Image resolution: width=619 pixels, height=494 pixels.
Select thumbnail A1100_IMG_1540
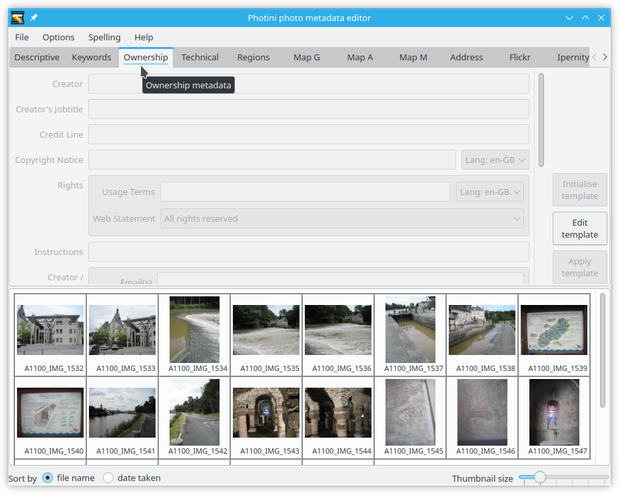(x=50, y=417)
